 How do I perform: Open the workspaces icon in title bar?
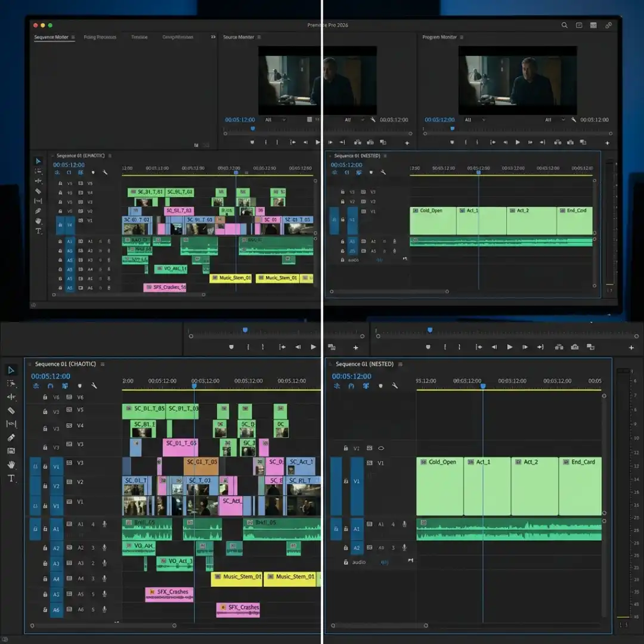pyautogui.click(x=593, y=25)
